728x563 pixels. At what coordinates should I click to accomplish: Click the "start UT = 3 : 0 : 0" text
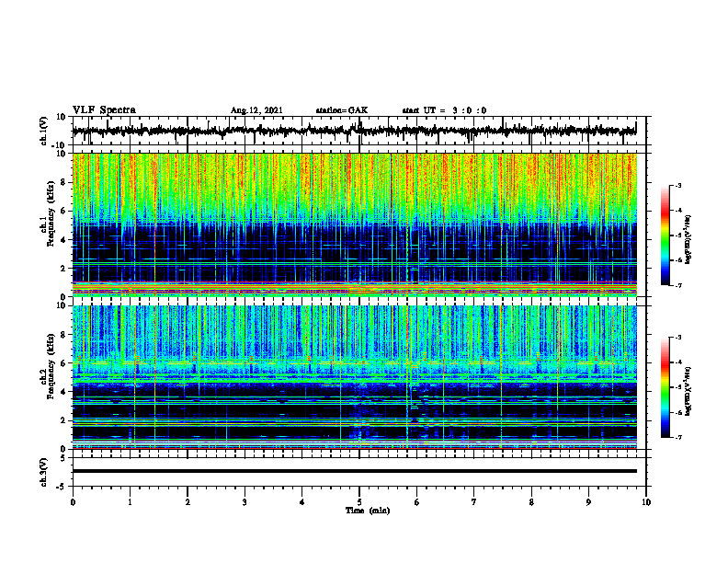pyautogui.click(x=444, y=110)
